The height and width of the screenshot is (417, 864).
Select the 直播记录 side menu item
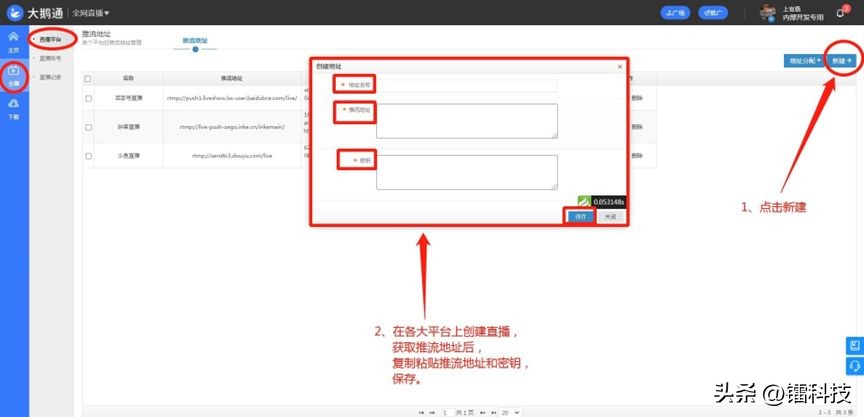tap(50, 77)
